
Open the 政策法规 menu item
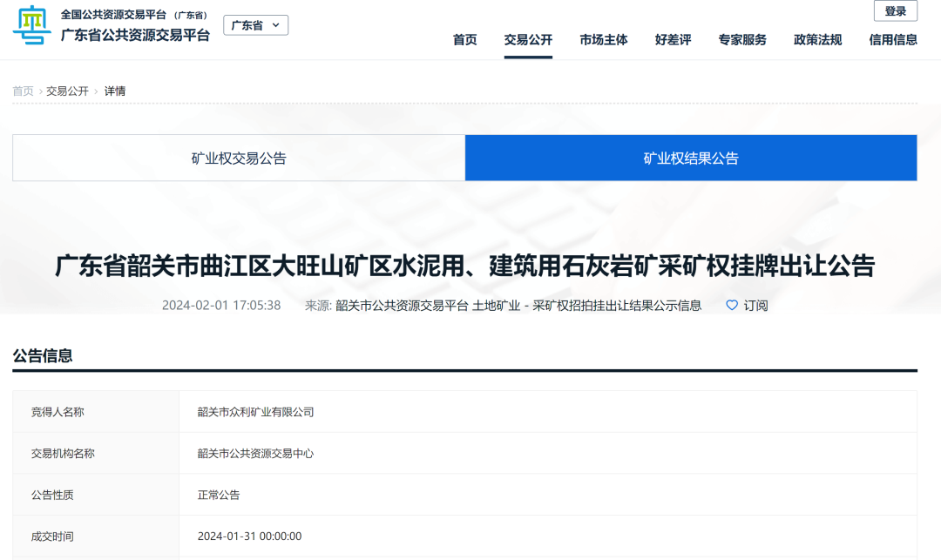[817, 40]
